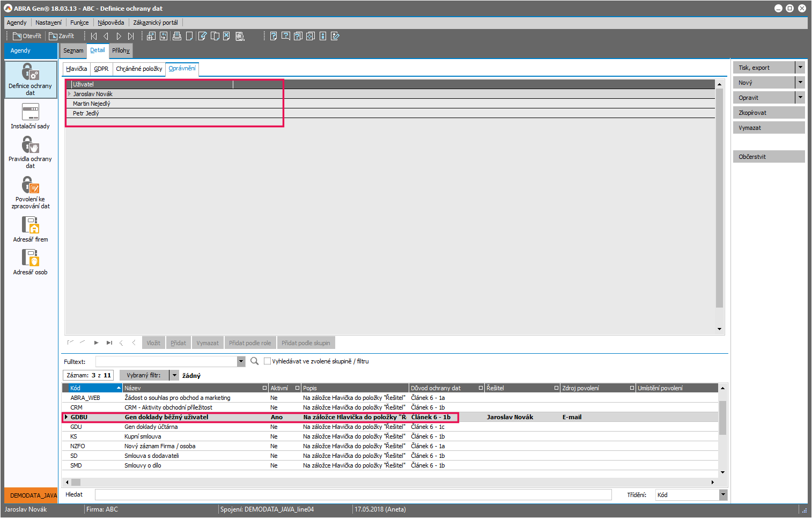
Task: Switch to the Seznam tab
Action: (73, 50)
